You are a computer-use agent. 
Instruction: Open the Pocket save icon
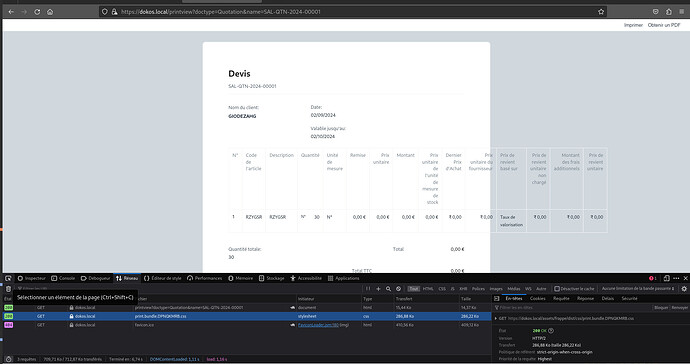pos(656,12)
